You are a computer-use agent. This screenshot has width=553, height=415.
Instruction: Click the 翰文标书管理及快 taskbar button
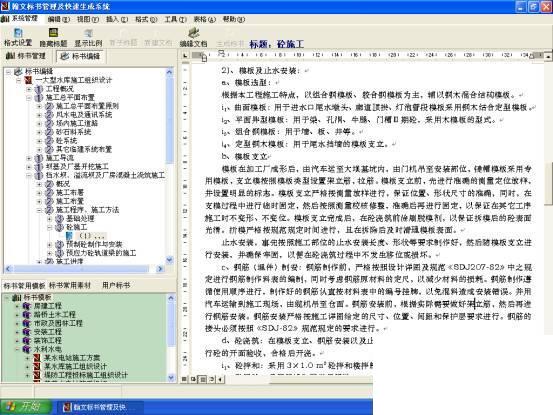pos(101,407)
